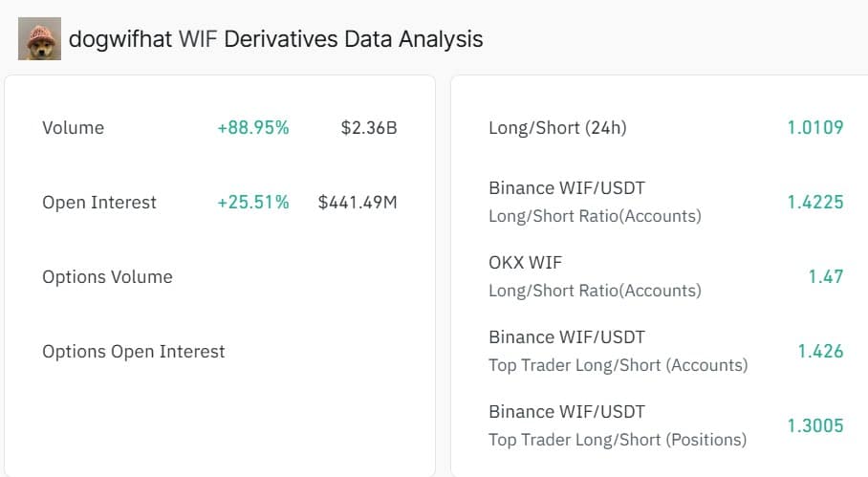Click the $2.36B volume amount
Image resolution: width=868 pixels, height=477 pixels.
[368, 127]
